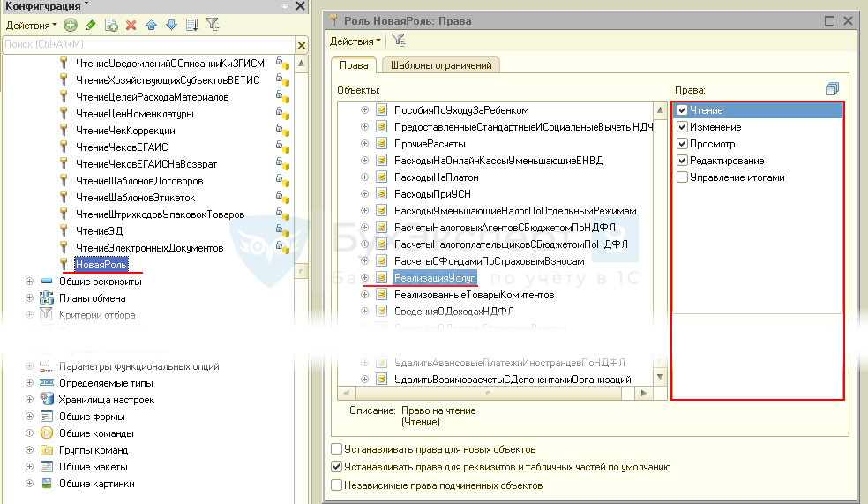Check Устанавливать права для новых объектов
868x504 pixels.
pyautogui.click(x=336, y=450)
